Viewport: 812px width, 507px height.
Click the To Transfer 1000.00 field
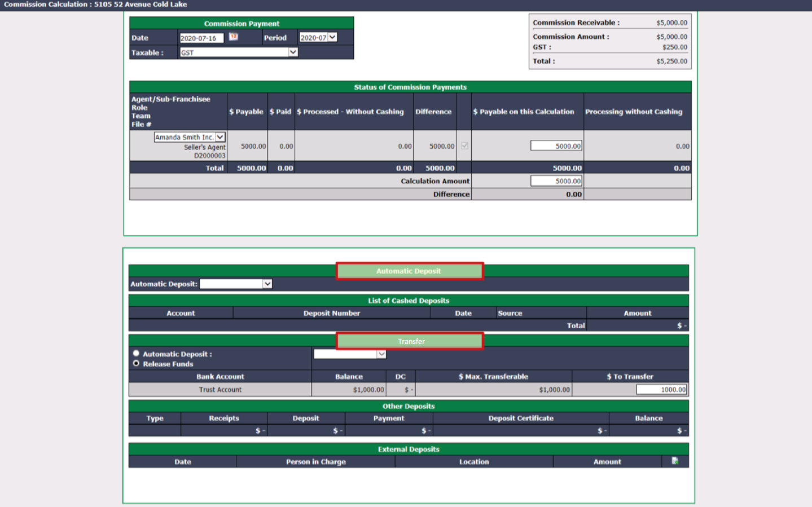(x=662, y=389)
